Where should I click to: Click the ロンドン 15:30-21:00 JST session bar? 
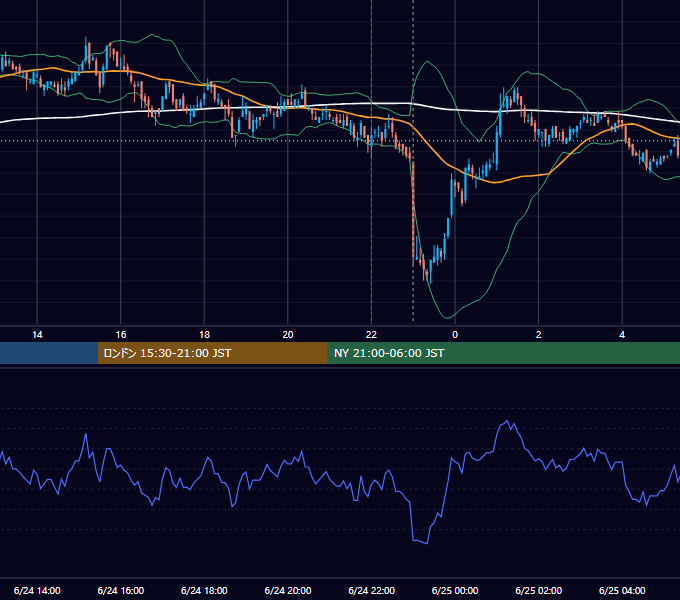pos(212,353)
